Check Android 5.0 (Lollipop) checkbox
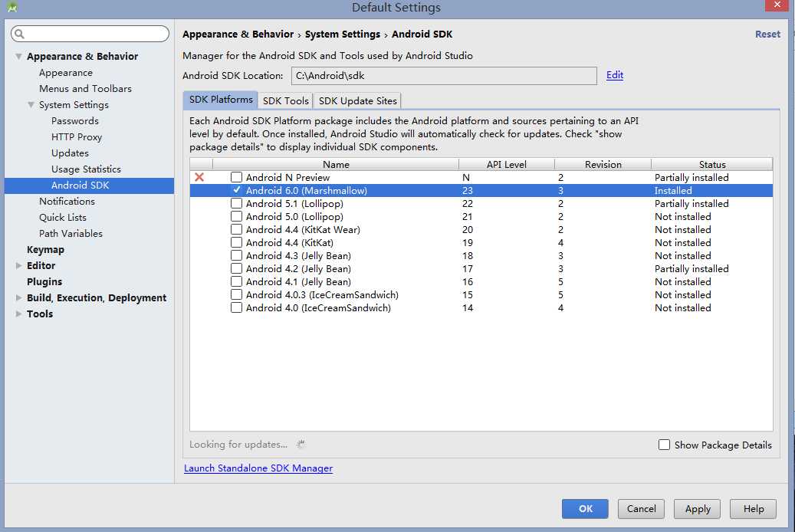 (x=236, y=216)
